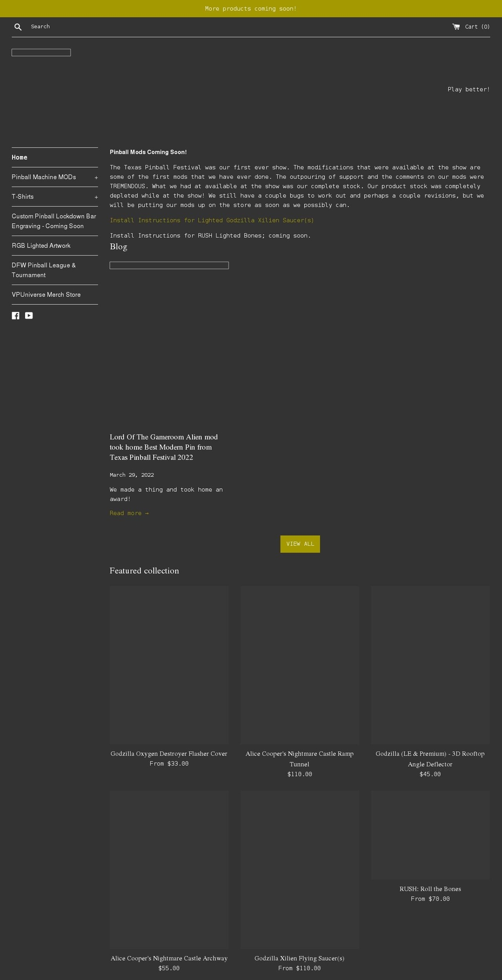Image resolution: width=502 pixels, height=980 pixels.
Task: Click the 'From $33.00' price
Action: [x=169, y=764]
